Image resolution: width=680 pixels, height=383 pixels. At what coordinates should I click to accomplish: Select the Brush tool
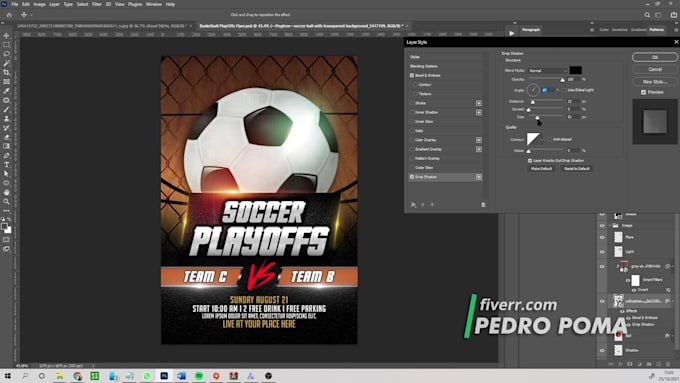coord(7,109)
